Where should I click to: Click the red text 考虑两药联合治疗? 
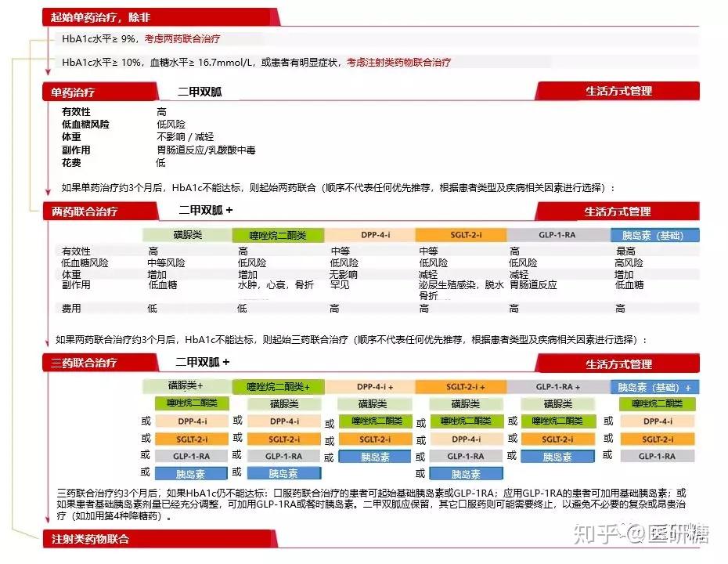182,39
